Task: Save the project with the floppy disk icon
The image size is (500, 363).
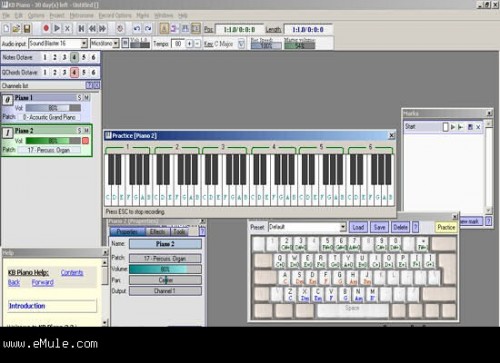Action: click(x=27, y=29)
